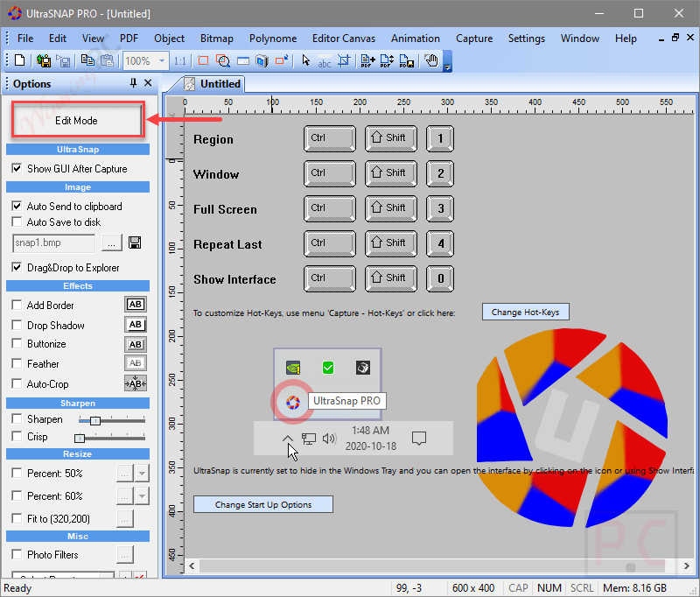700x597 pixels.
Task: Uncheck Show GUI After Capture
Action: 17,168
